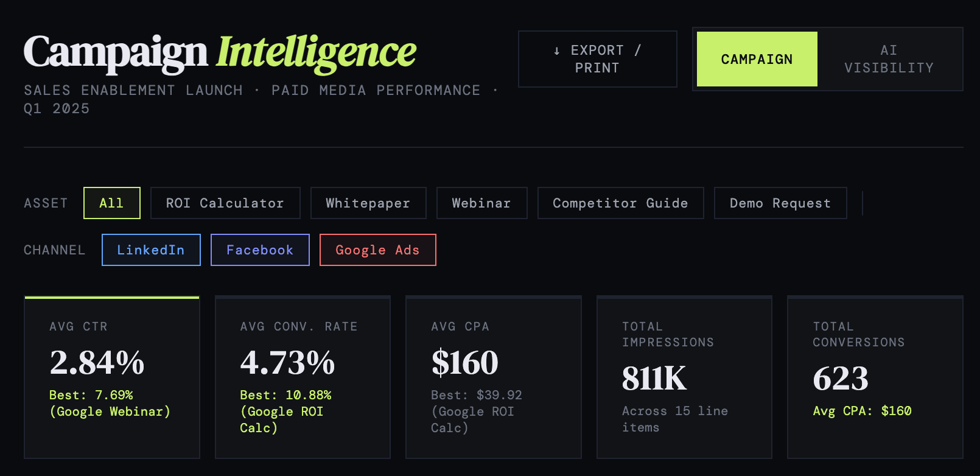
Task: Select the Avg CPA $160 card
Action: tap(493, 377)
